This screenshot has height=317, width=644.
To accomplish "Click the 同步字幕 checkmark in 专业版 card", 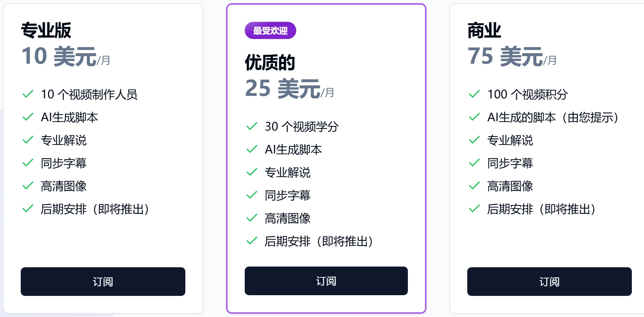I will click(x=28, y=163).
